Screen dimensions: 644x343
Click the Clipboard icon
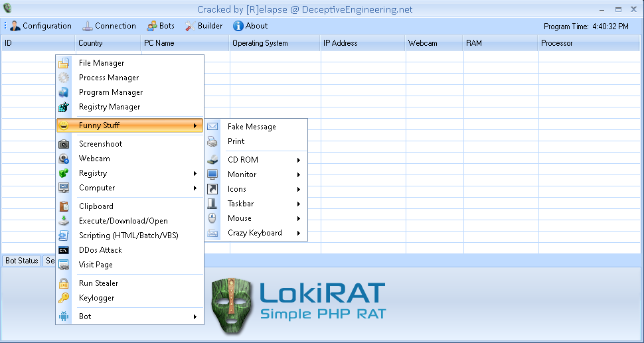(x=64, y=206)
